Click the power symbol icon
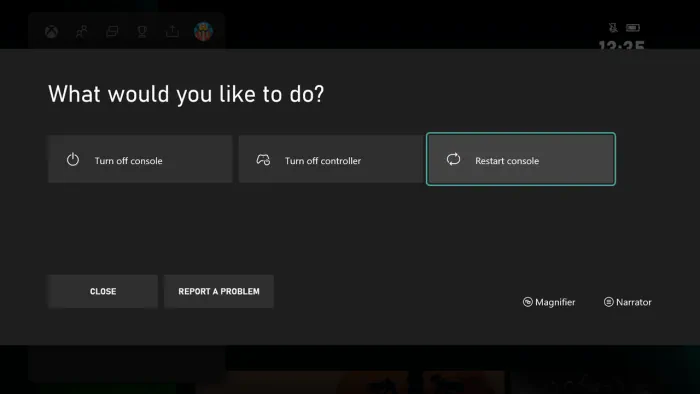This screenshot has width=700, height=394. 73,160
